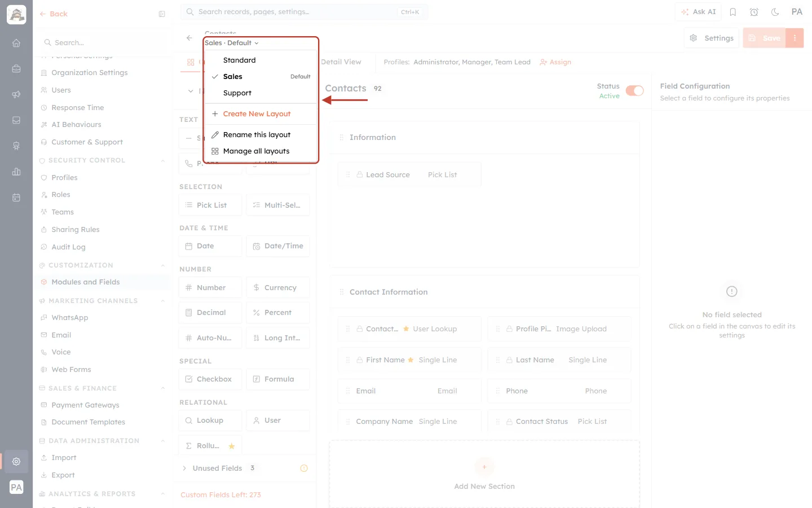Click the sidebar Search field
Screen dimensions: 812x508
click(x=103, y=43)
